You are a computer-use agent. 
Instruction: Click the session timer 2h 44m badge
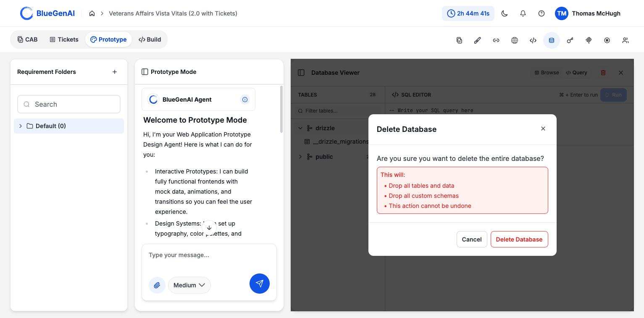pyautogui.click(x=468, y=13)
